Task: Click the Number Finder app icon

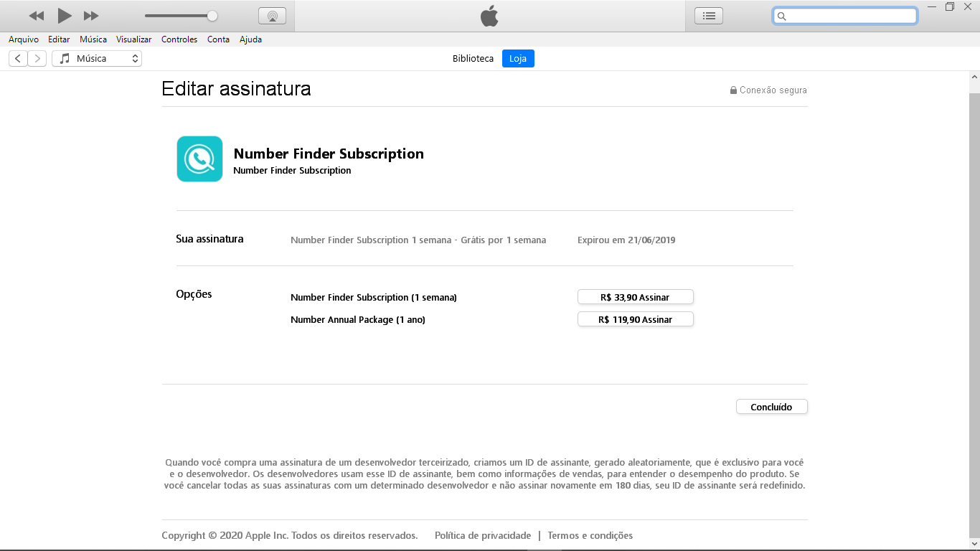Action: [199, 159]
